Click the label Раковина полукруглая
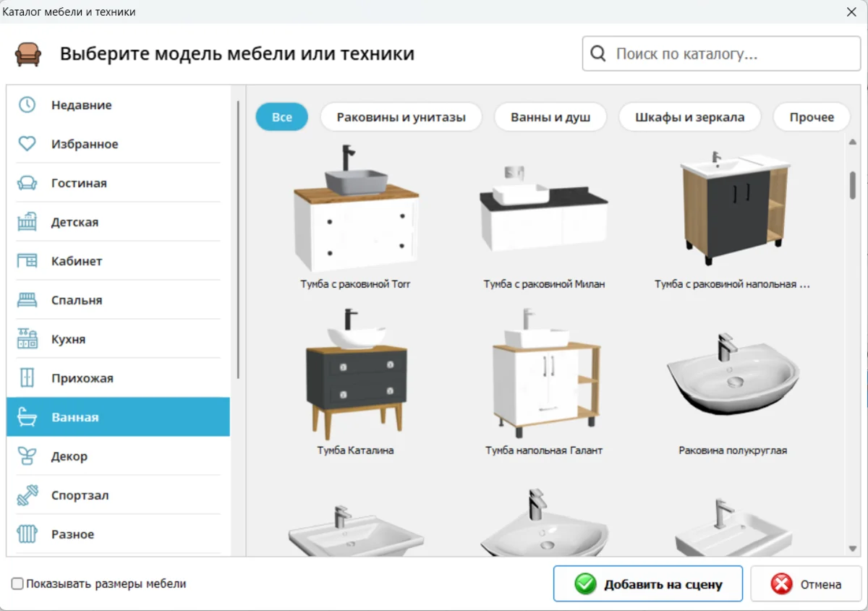Viewport: 868px width, 611px height. (x=733, y=450)
